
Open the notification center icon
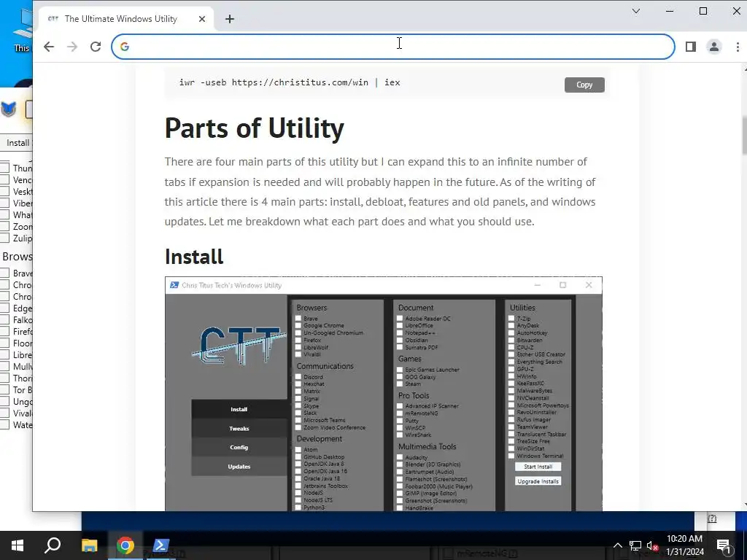click(723, 545)
